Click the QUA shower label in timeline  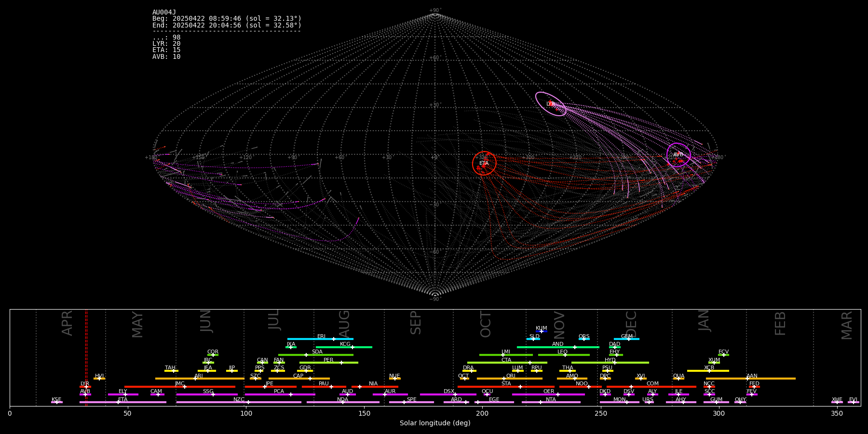pos(679,376)
